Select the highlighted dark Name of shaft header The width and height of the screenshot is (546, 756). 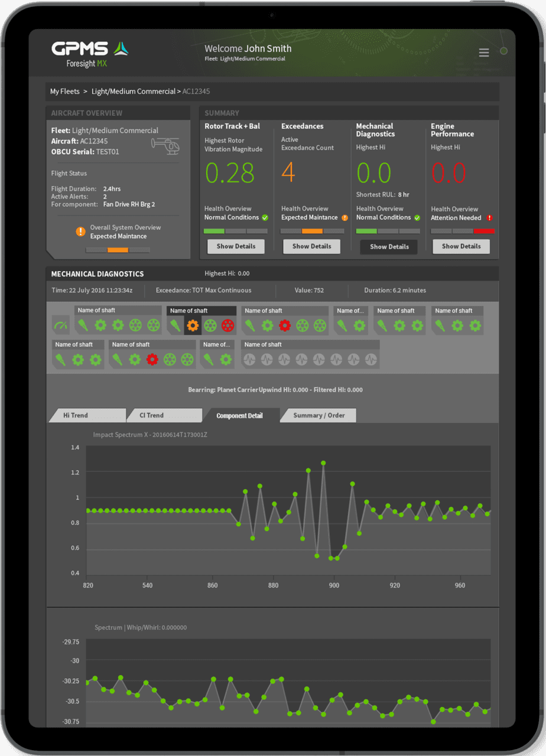pos(201,311)
